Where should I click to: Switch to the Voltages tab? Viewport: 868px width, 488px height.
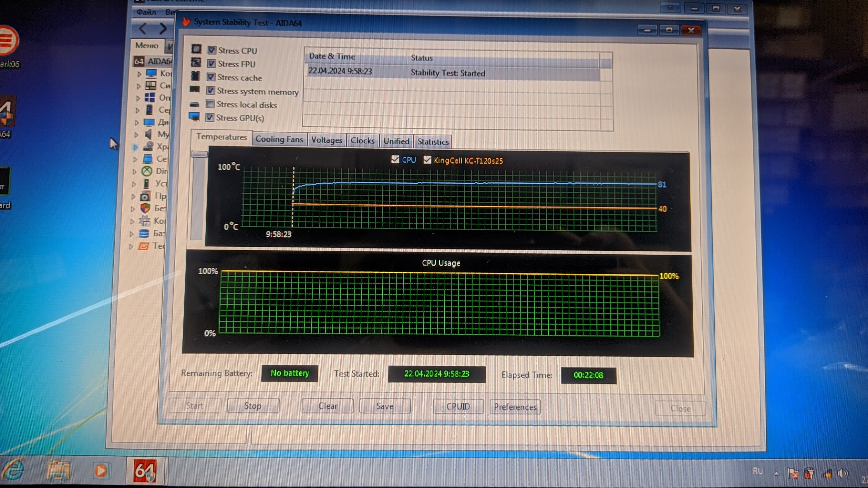[x=326, y=140]
